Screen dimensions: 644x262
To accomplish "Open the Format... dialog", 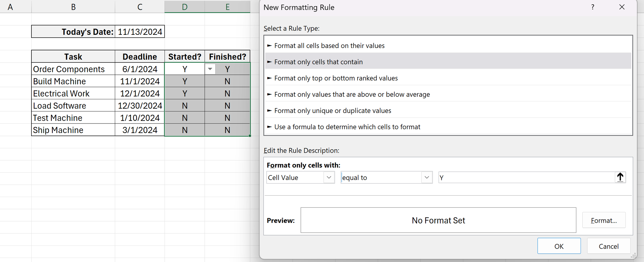I will click(604, 220).
